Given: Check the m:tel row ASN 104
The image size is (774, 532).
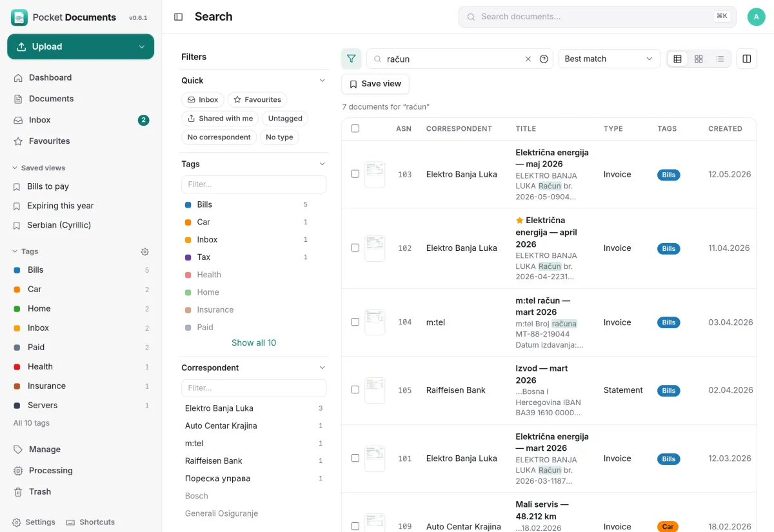Looking at the screenshot, I should [x=355, y=322].
